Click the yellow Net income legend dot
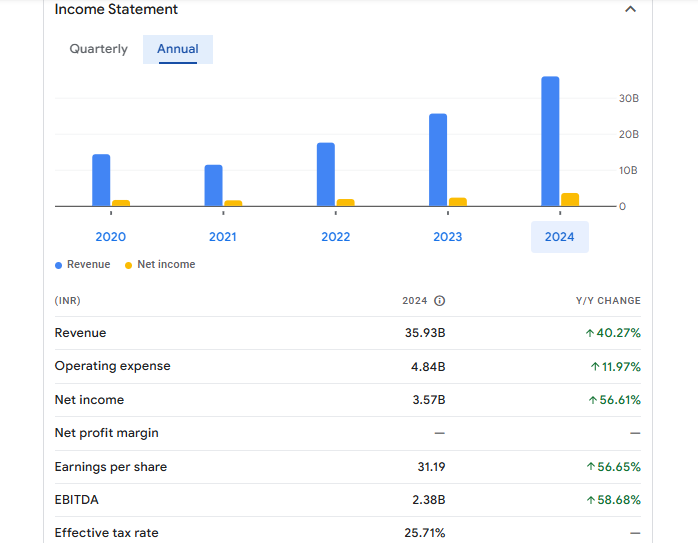 (x=128, y=265)
